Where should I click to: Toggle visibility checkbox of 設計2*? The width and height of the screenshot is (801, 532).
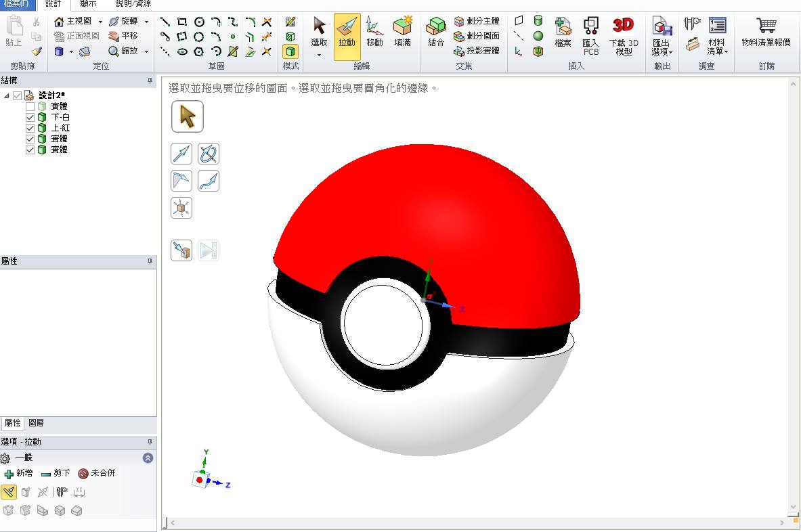pyautogui.click(x=18, y=95)
